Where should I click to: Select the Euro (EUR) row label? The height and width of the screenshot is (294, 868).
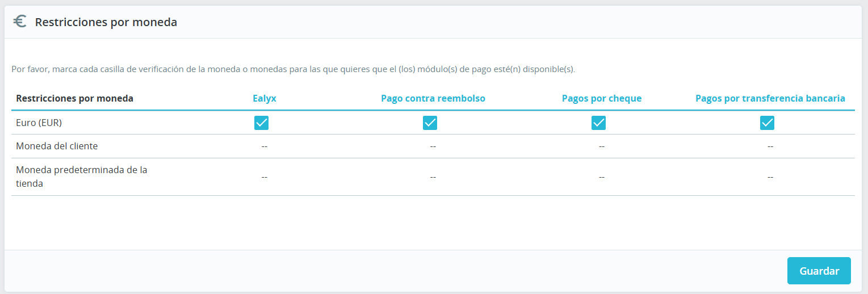[39, 123]
